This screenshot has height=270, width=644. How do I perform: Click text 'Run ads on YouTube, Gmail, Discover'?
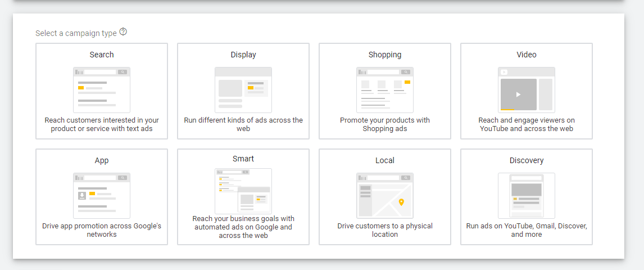tap(527, 230)
